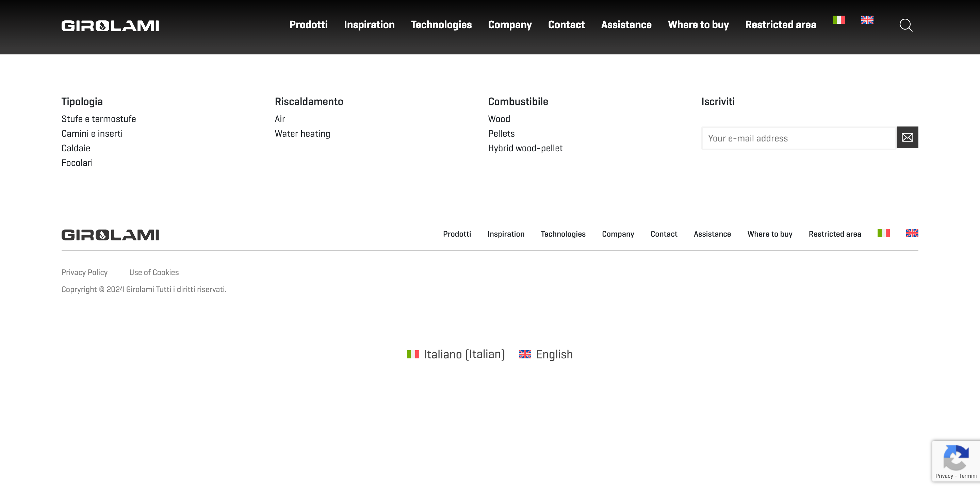980x491 pixels.
Task: Select Air under Riscaldamento
Action: point(280,119)
